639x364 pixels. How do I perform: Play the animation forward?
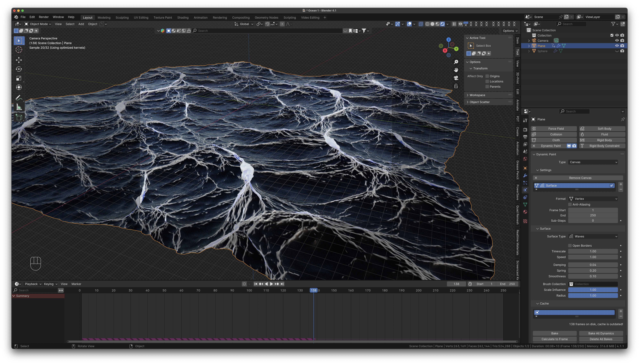click(x=271, y=284)
